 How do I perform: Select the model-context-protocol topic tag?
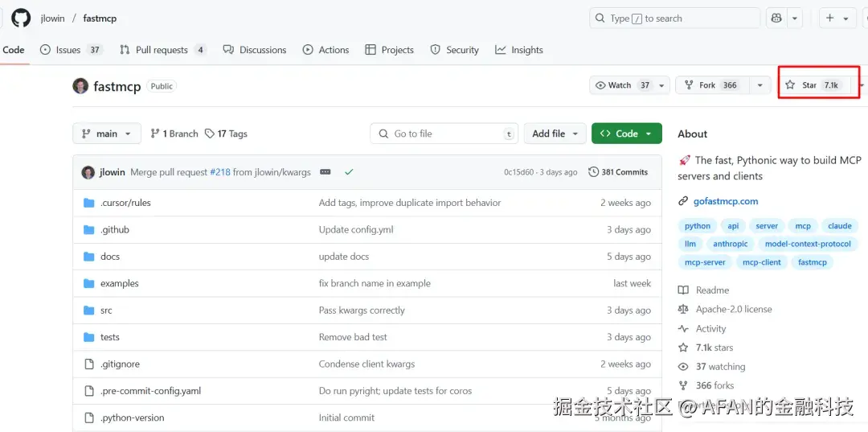pyautogui.click(x=808, y=244)
